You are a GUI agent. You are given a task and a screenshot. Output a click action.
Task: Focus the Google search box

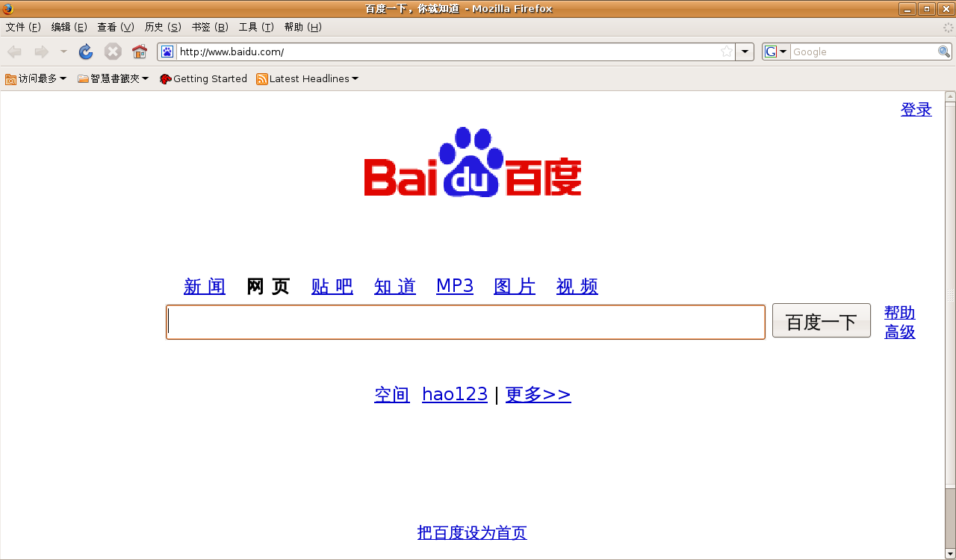click(x=863, y=52)
